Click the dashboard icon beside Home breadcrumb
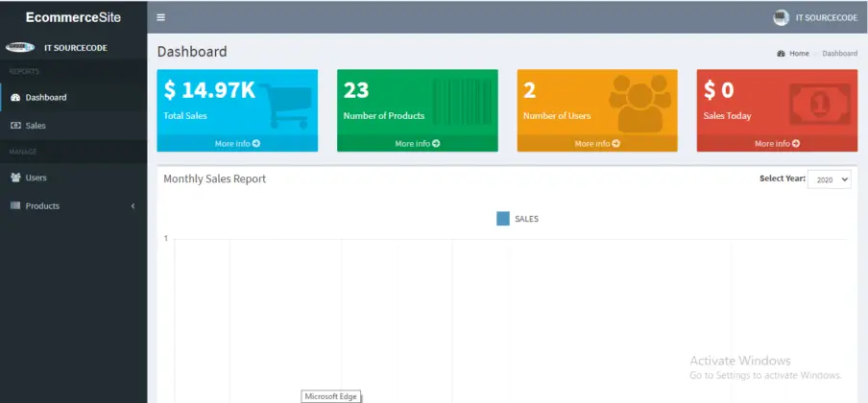The height and width of the screenshot is (403, 868). (782, 54)
